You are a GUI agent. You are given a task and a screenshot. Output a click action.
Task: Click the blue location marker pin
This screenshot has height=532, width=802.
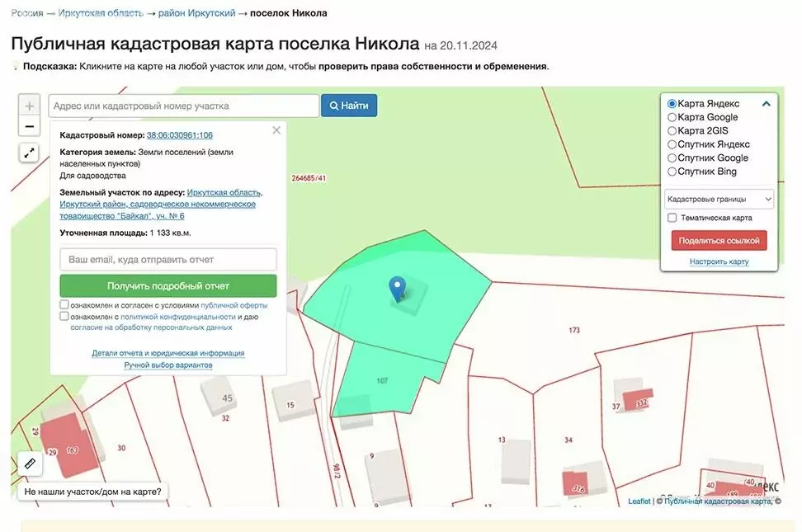398,289
